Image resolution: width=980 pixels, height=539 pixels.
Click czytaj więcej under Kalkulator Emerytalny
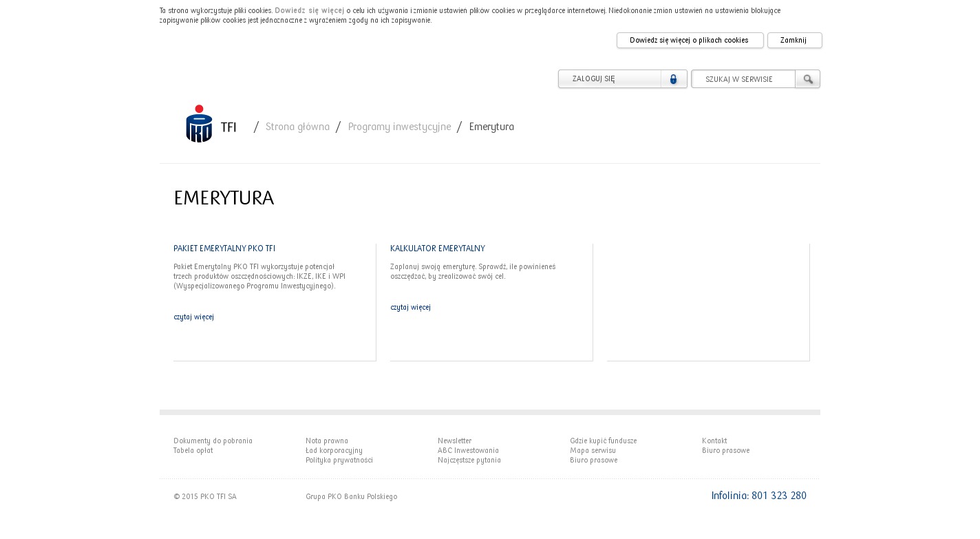(410, 308)
